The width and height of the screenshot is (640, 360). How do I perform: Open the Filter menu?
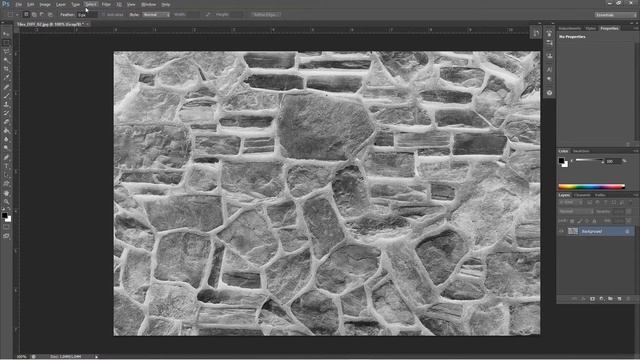(106, 4)
